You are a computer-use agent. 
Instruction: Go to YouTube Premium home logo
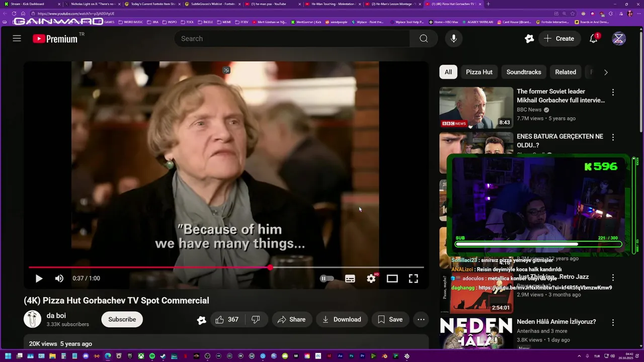pos(55,39)
